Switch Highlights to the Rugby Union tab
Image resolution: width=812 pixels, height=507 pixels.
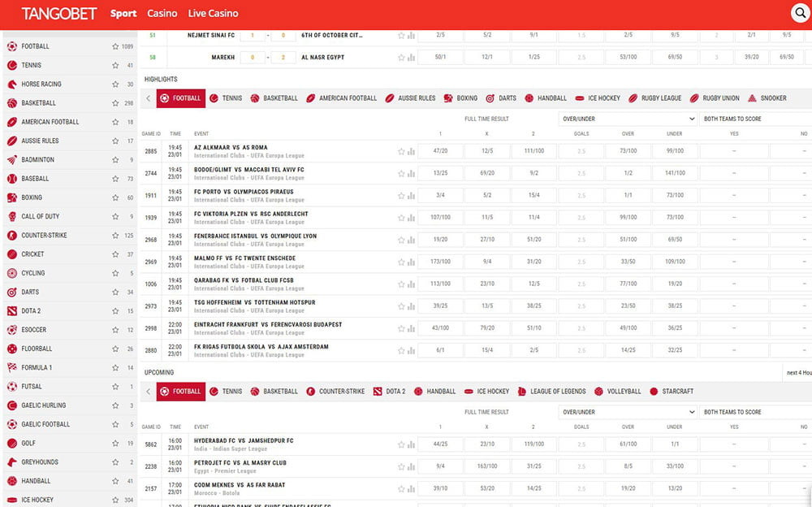[715, 98]
